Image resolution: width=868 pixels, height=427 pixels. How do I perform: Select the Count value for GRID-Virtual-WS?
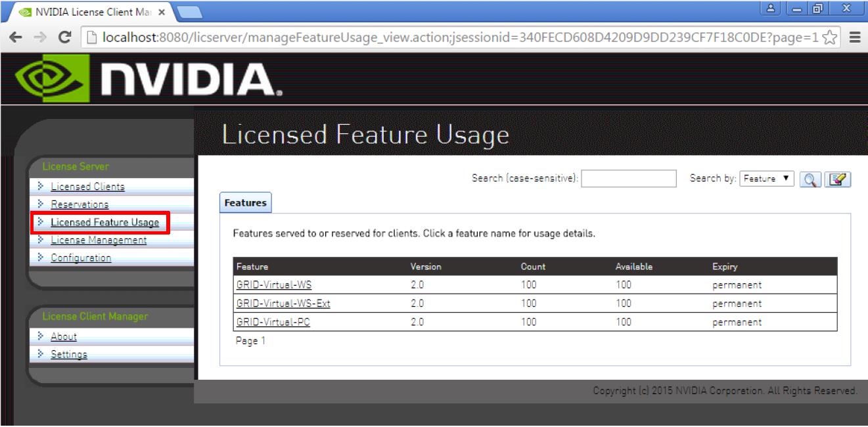[x=528, y=285]
